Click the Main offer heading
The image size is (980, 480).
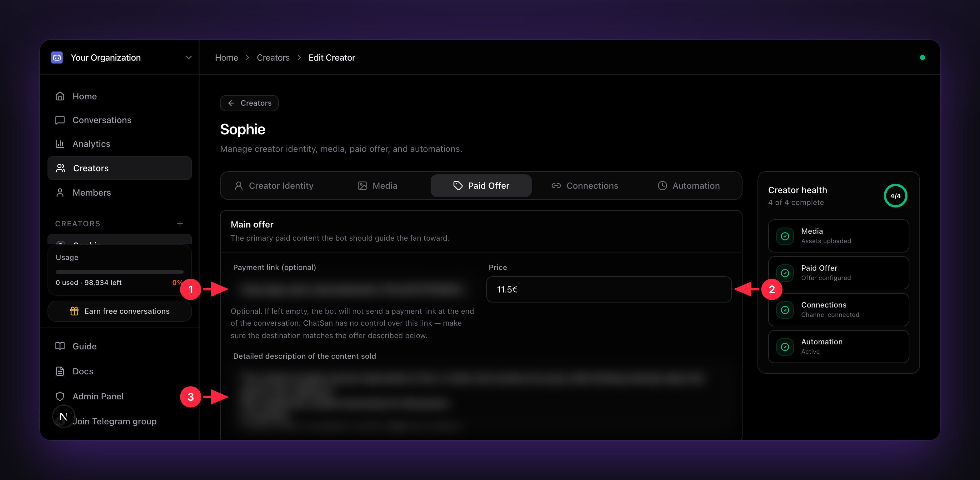point(252,224)
